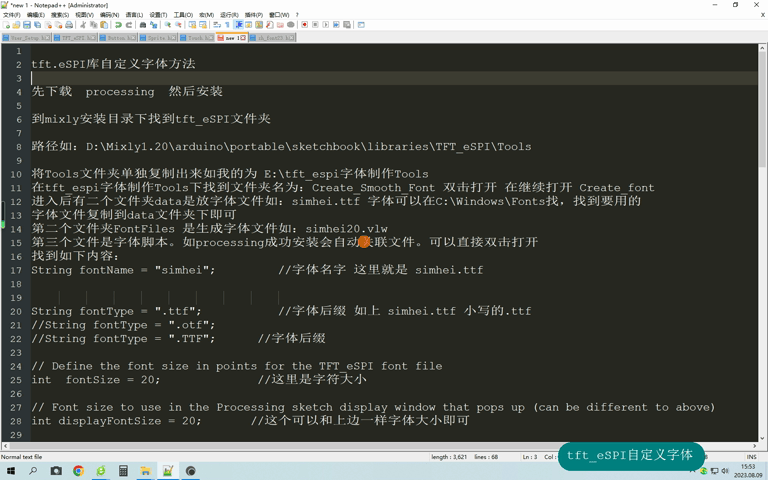Screen dimensions: 768x480
Task: Stop macro recording toolbar icon
Action: coord(315,24)
